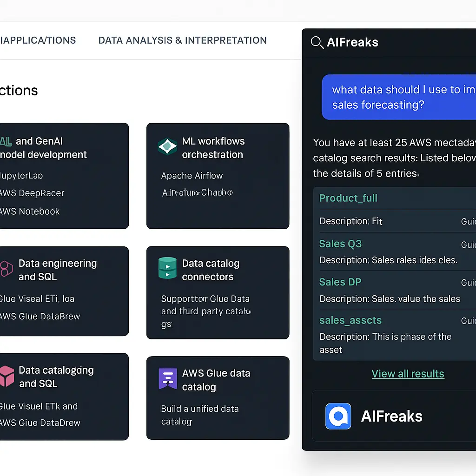Viewport: 476px width, 476px height.
Task: Open the Sales DP dataset result
Action: [x=340, y=282]
